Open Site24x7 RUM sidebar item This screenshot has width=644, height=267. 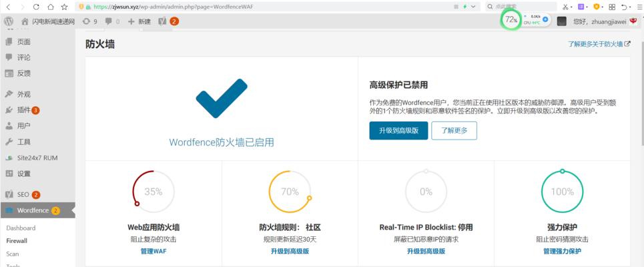38,158
